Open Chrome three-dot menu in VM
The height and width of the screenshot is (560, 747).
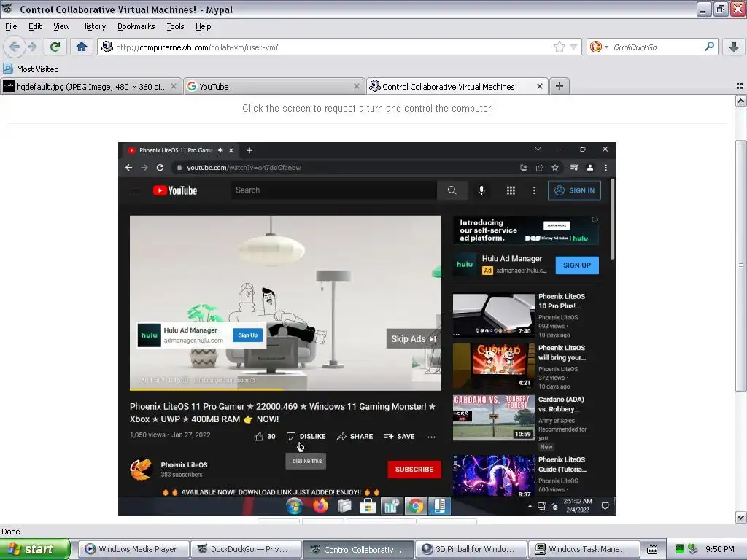[x=606, y=168]
